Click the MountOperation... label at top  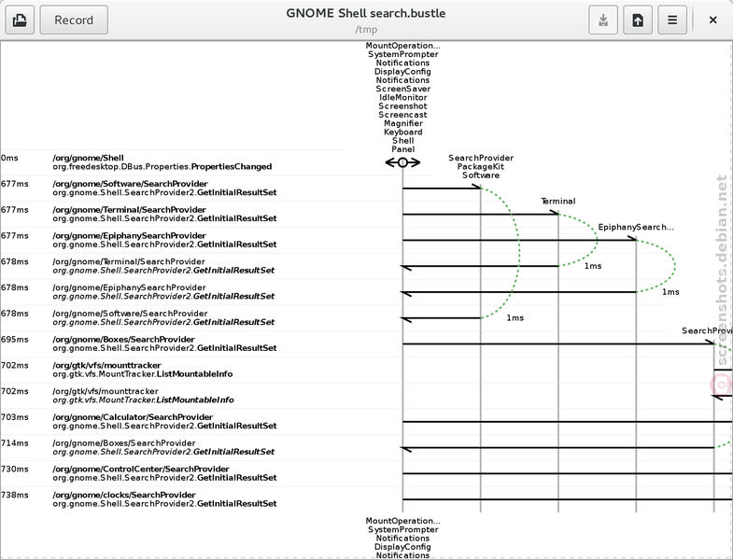coord(402,46)
